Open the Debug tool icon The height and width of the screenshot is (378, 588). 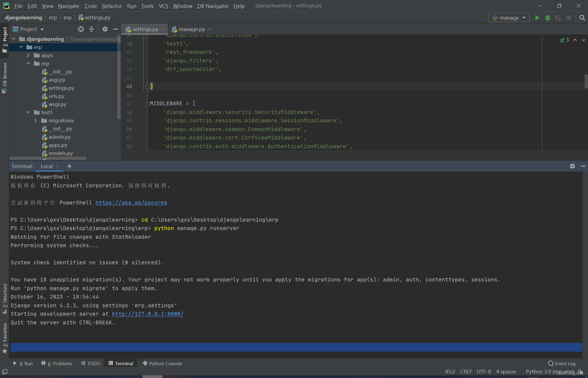click(x=548, y=18)
